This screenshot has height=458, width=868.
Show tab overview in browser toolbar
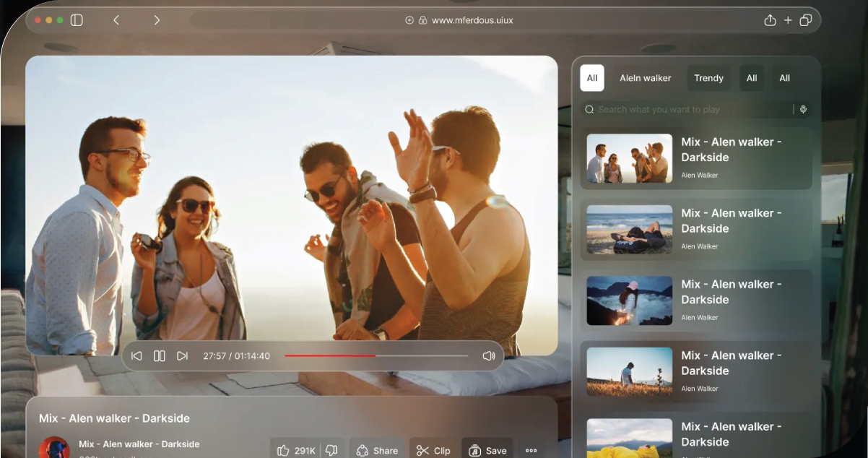[x=806, y=20]
